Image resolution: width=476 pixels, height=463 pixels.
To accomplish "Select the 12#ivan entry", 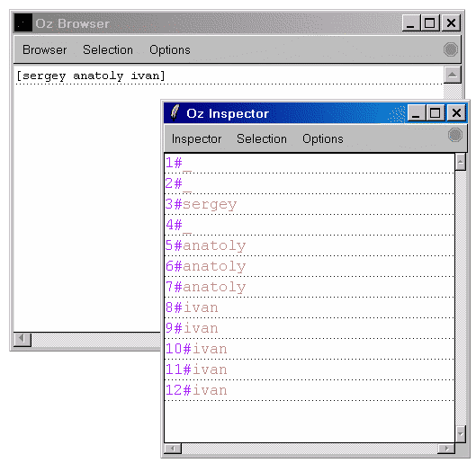I will [196, 390].
